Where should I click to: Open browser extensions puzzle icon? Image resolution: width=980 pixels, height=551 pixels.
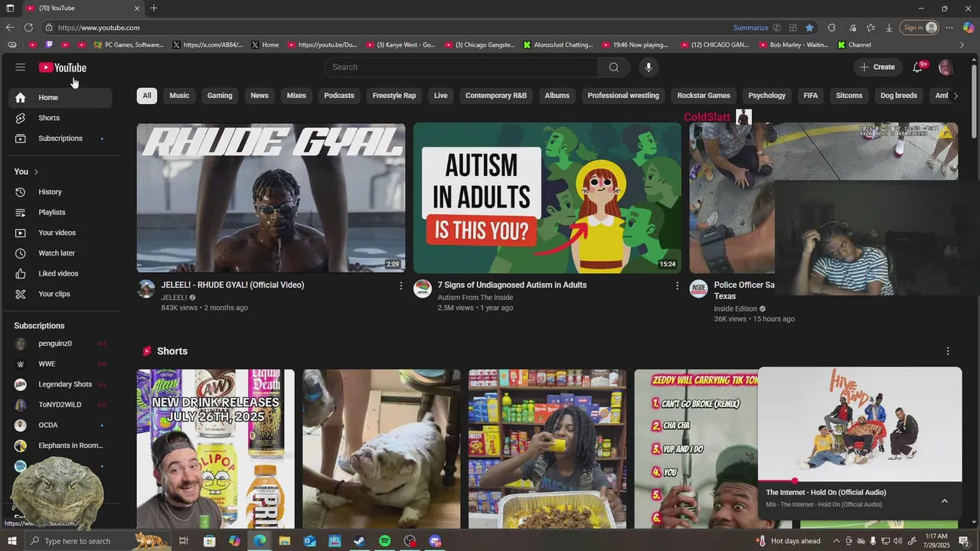(831, 28)
